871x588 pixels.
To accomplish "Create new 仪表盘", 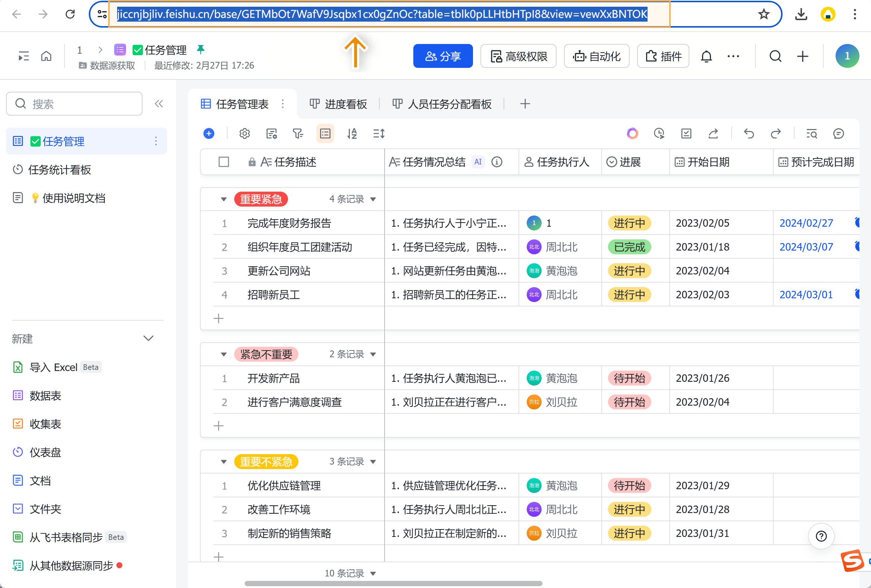I will [x=37, y=452].
